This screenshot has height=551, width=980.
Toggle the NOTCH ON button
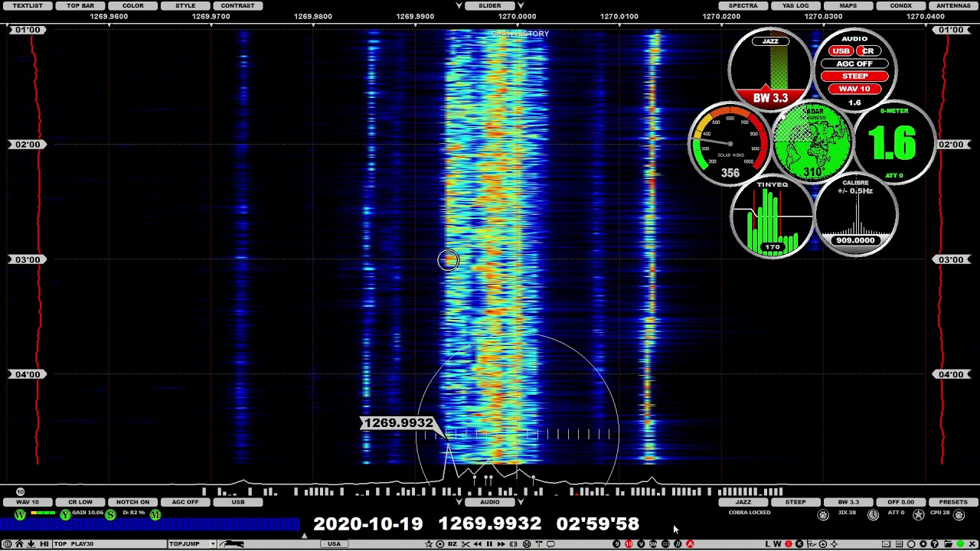click(x=132, y=502)
